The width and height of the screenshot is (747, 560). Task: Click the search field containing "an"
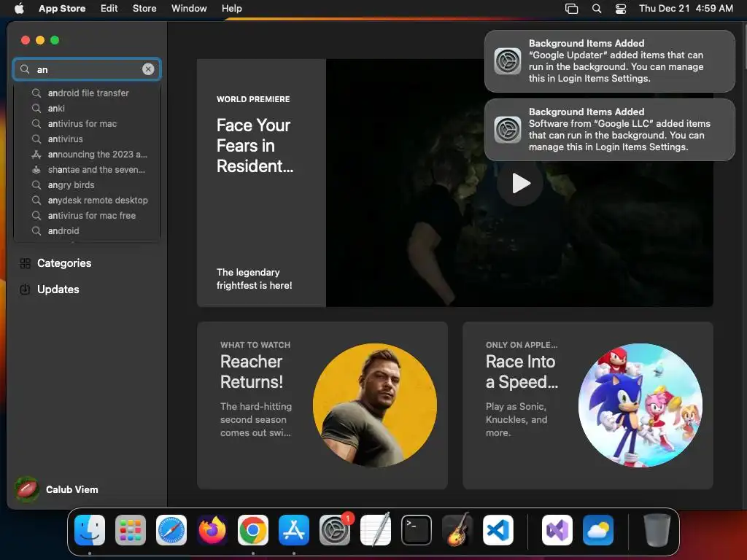87,69
